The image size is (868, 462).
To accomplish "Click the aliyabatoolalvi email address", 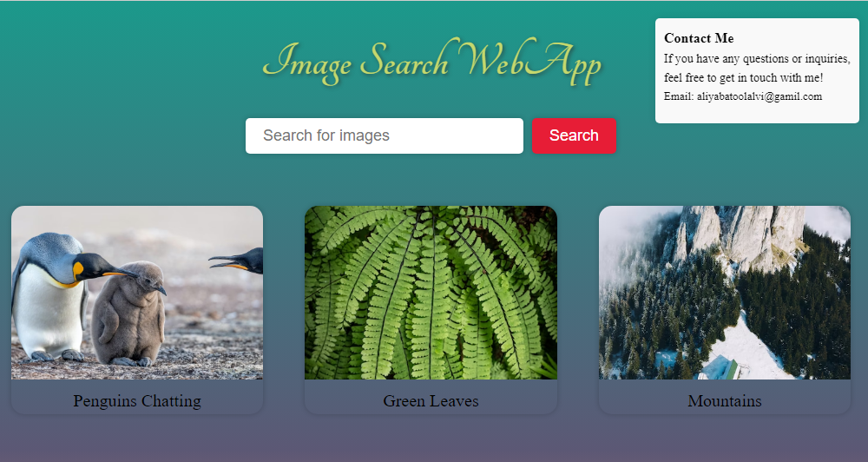I will tap(759, 96).
